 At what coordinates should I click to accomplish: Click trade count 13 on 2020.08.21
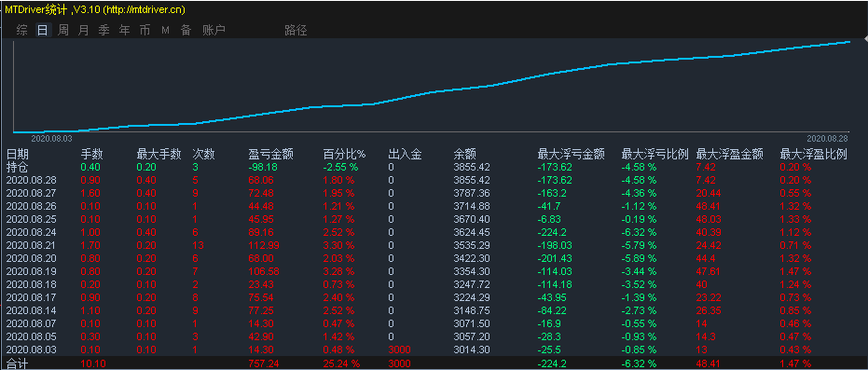click(x=198, y=245)
